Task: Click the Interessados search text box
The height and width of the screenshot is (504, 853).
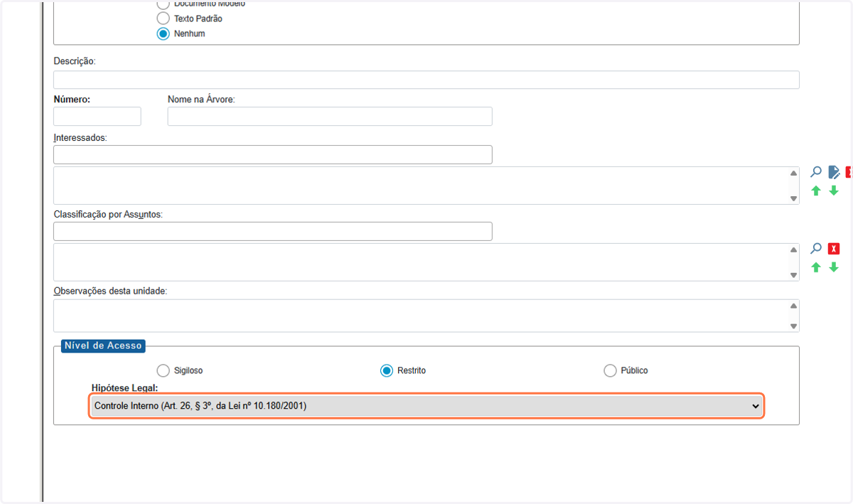Action: 273,154
